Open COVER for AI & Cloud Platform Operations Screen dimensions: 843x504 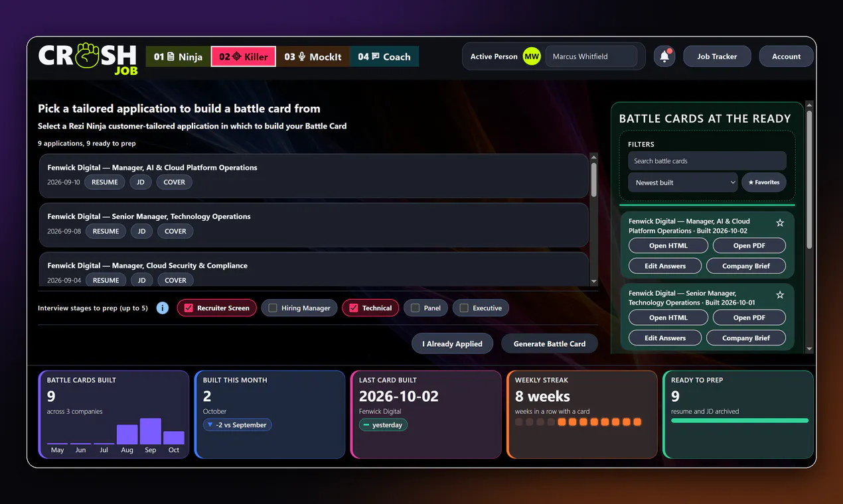(175, 182)
